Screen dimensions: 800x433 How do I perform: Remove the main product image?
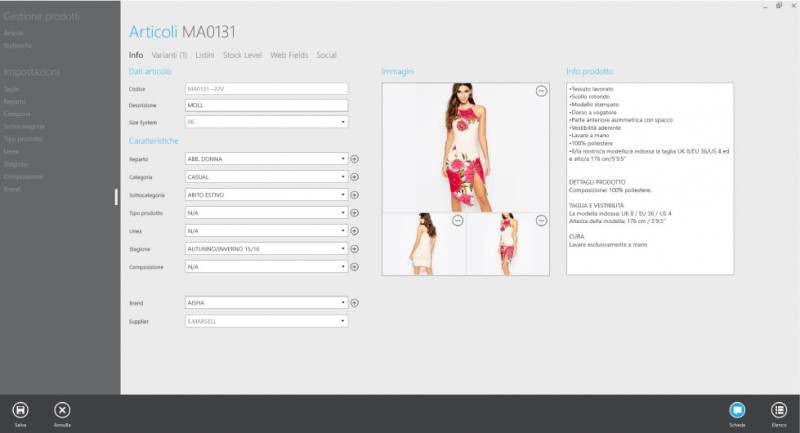point(541,91)
